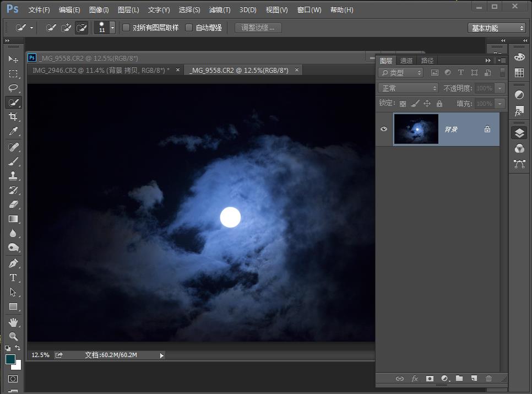The height and width of the screenshot is (394, 532).
Task: Click the New Selection brush mode
Action: tap(51, 28)
